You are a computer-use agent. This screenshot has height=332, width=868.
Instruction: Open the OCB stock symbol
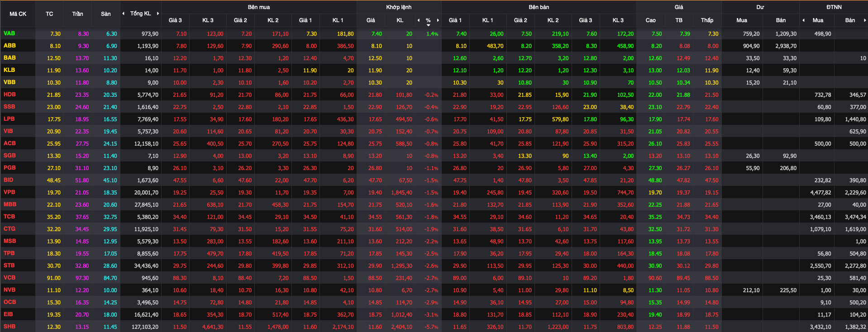click(10, 302)
